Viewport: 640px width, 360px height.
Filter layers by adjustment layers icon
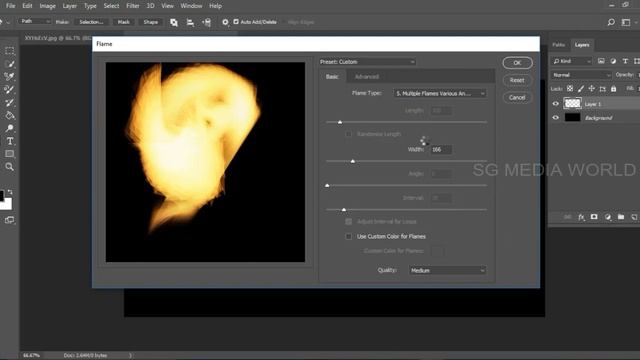coord(613,61)
